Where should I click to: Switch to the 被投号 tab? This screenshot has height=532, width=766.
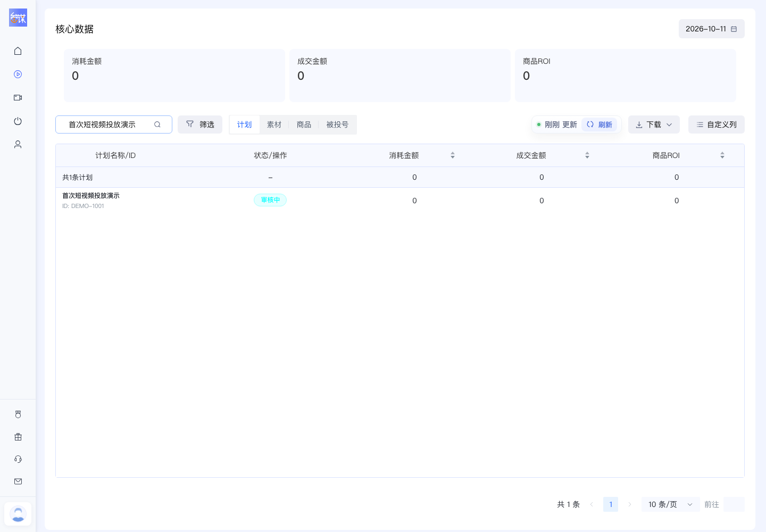click(337, 124)
